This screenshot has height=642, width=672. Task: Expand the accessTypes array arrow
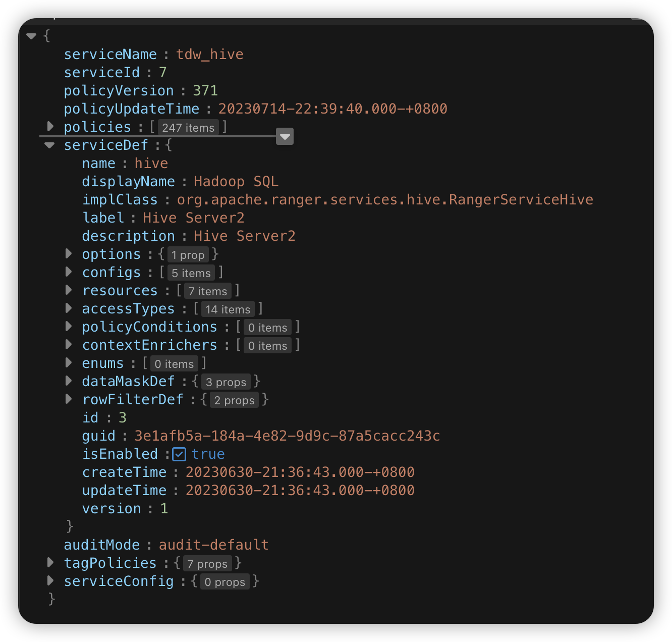pyautogui.click(x=69, y=308)
